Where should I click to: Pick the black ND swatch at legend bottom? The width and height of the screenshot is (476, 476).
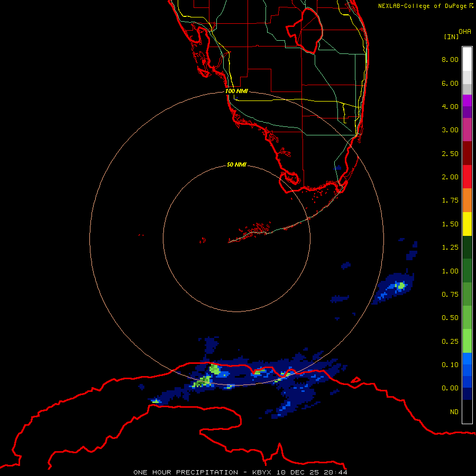467,411
